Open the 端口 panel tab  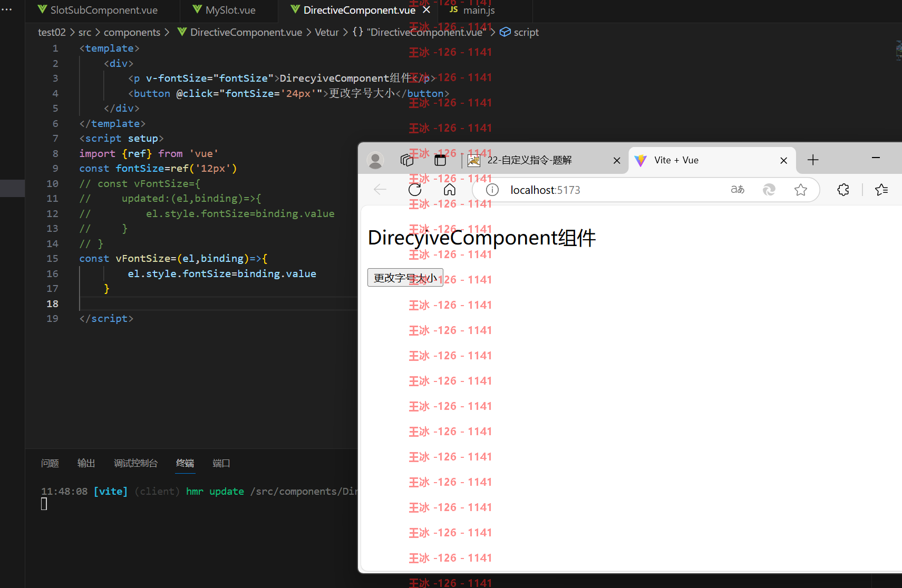(221, 463)
